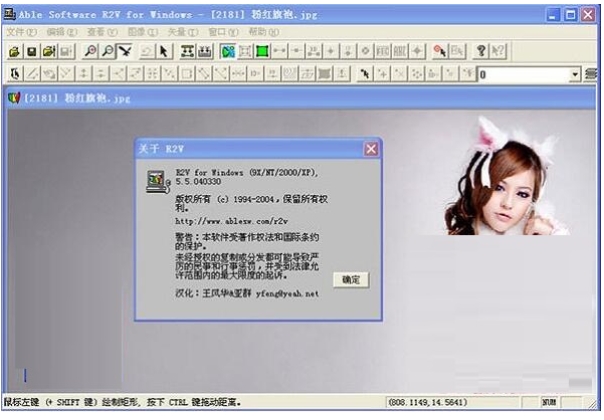Click the floppy disk save icon

(x=32, y=51)
